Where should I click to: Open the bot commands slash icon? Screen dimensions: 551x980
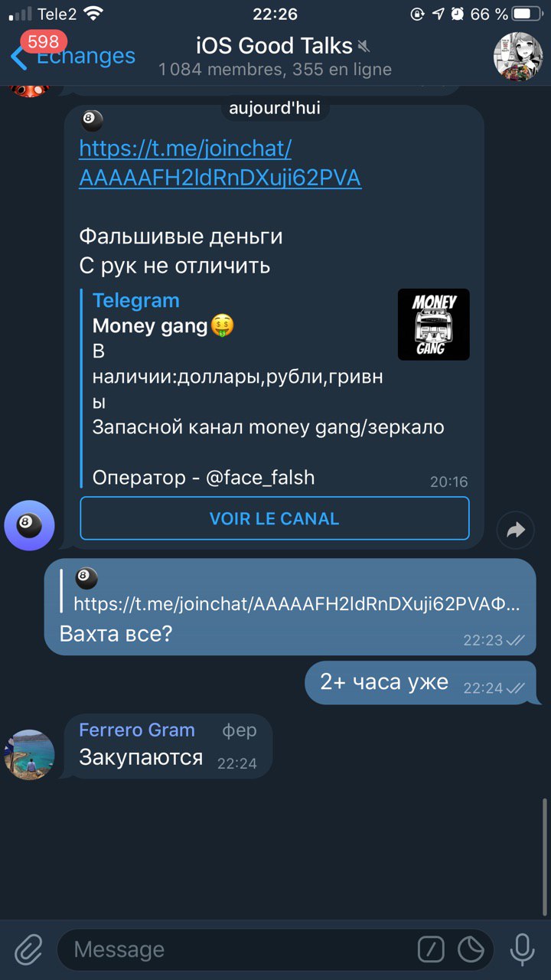pyautogui.click(x=431, y=950)
